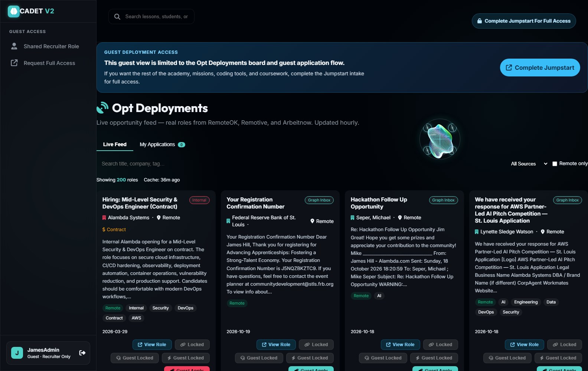Click the company building icon for Alambda Systems
The height and width of the screenshot is (371, 588).
pos(104,218)
